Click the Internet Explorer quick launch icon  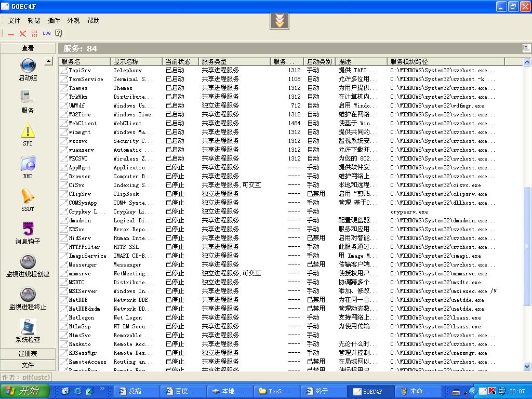pyautogui.click(x=78, y=391)
